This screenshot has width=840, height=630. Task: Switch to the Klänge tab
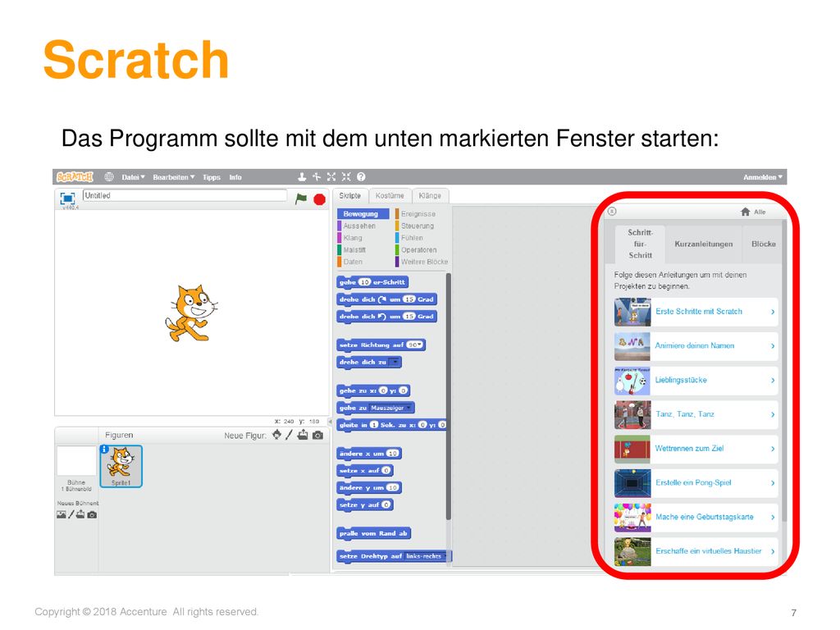coord(430,196)
